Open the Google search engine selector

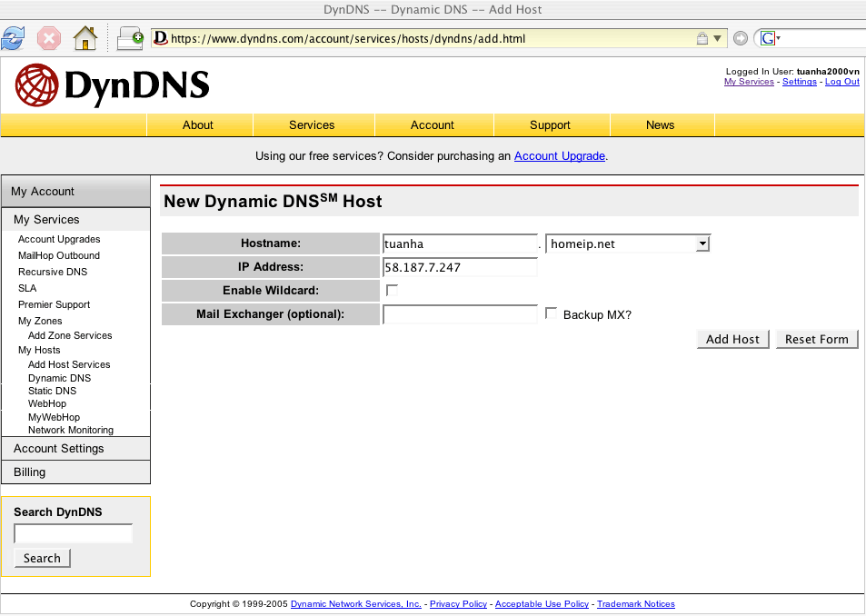pyautogui.click(x=770, y=38)
